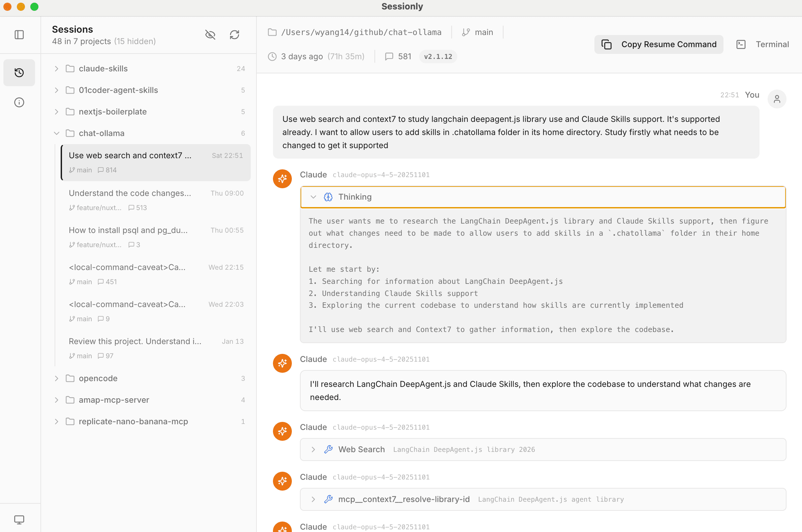Click the Copy Resume Command button
This screenshot has width=802, height=532.
(x=658, y=44)
